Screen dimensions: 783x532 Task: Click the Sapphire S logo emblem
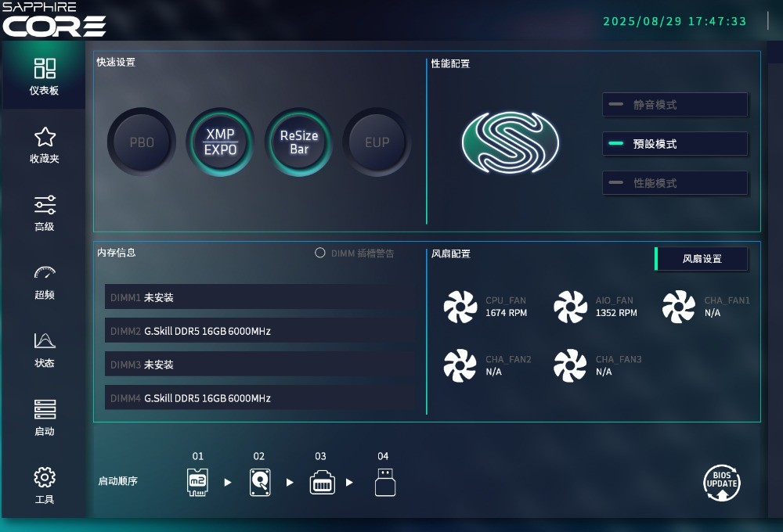pyautogui.click(x=510, y=142)
